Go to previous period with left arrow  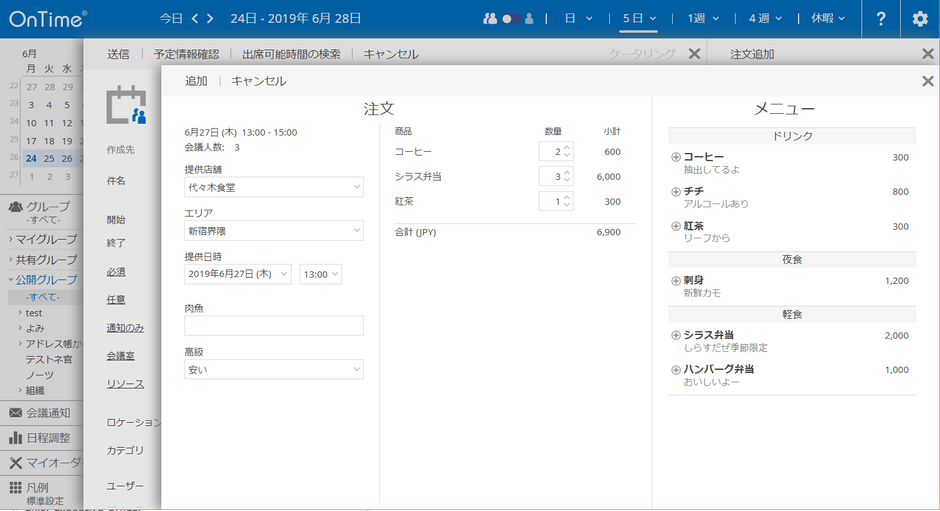196,18
